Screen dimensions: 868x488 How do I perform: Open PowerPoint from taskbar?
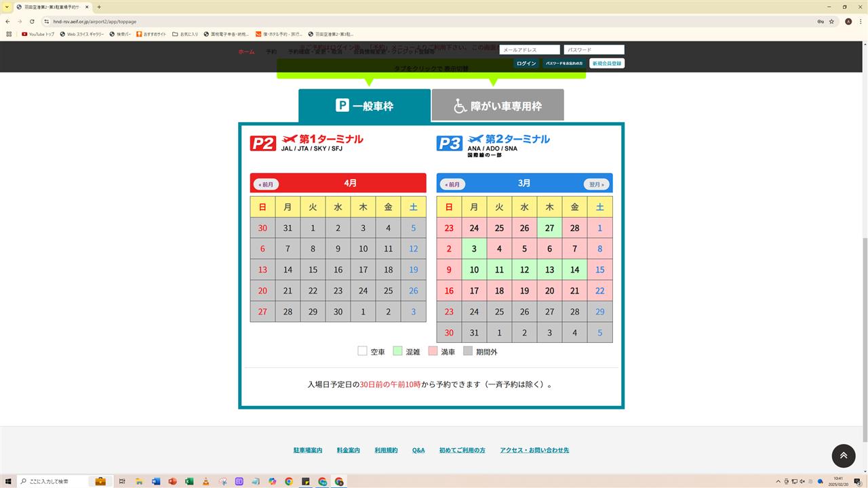pyautogui.click(x=172, y=481)
